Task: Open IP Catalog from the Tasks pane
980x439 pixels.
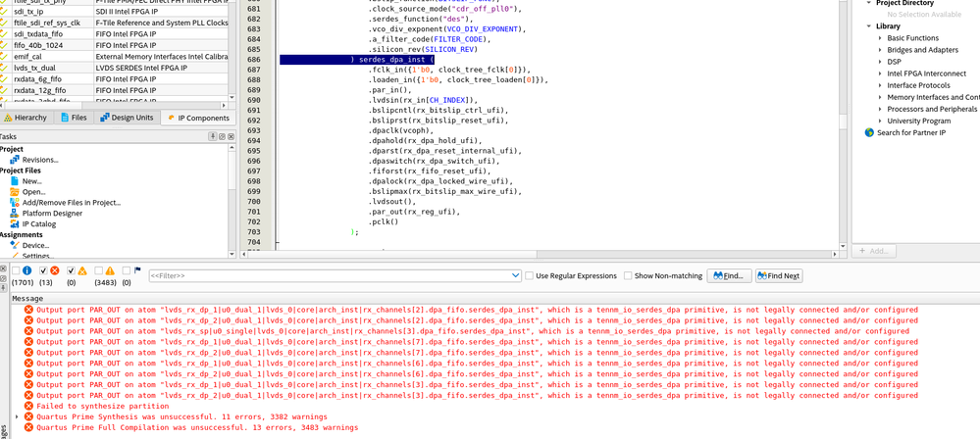Action: [x=39, y=223]
